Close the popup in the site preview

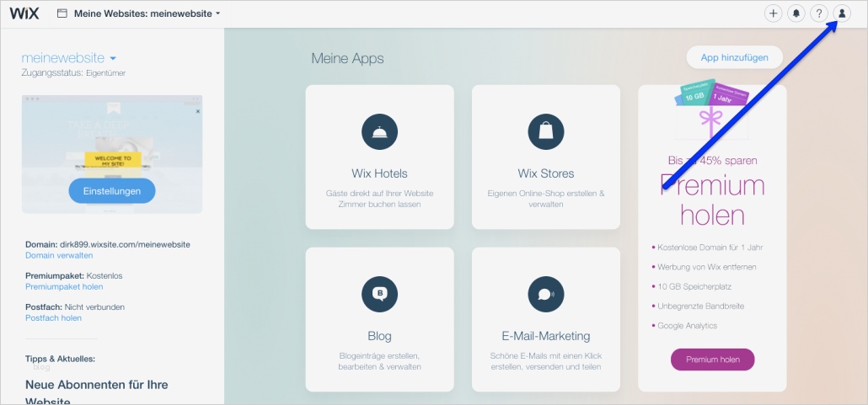point(198,111)
